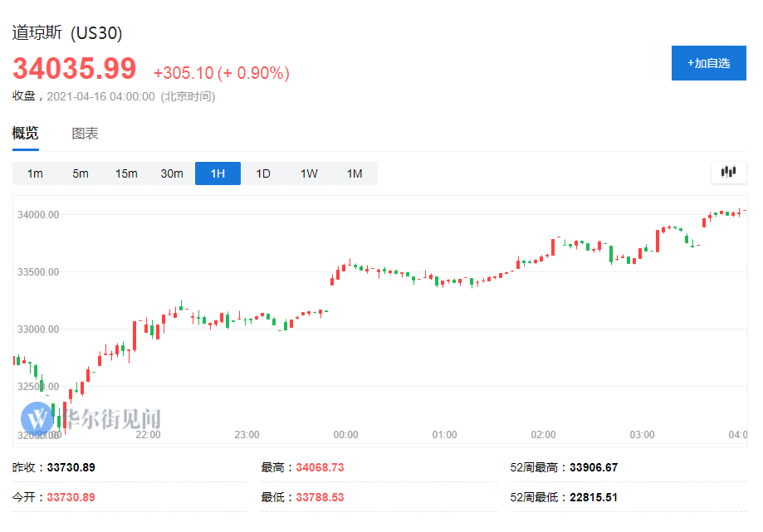Select the 5m interval
This screenshot has width=763, height=532.
81,173
